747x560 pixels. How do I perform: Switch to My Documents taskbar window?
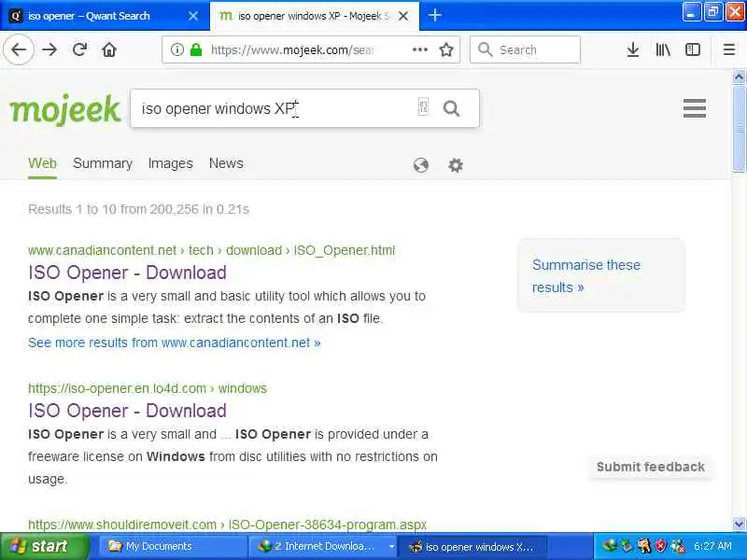[x=173, y=546]
